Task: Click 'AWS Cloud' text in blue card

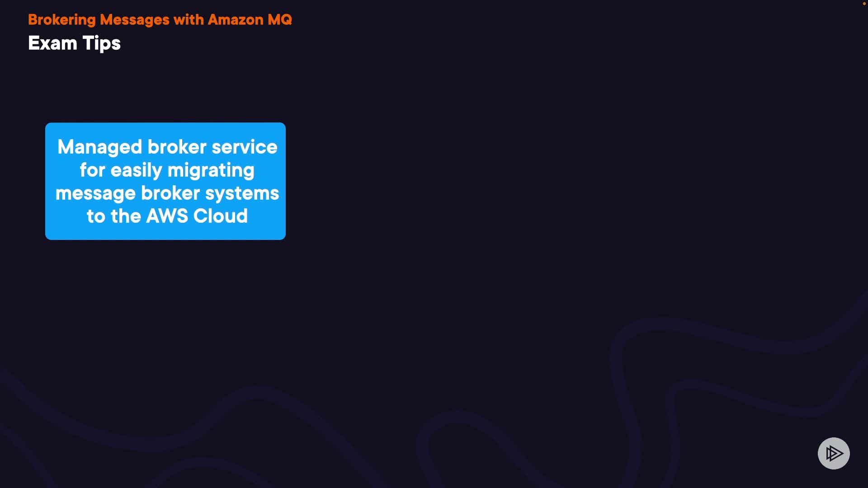Action: (x=197, y=216)
